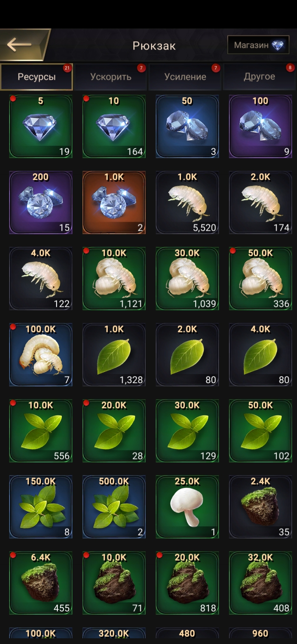This screenshot has height=644, width=297.
Task: Choose the 20.0K soil item with 818
Action: click(187, 582)
